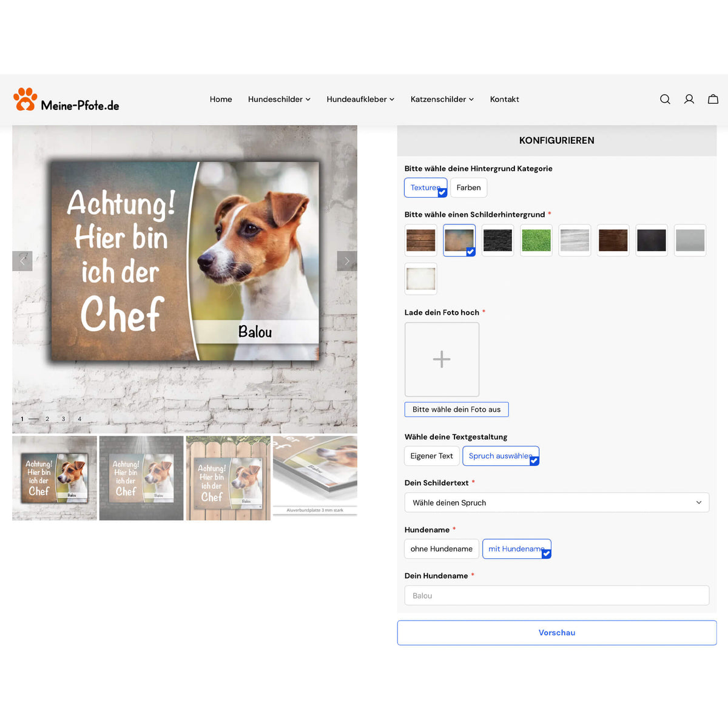Image resolution: width=728 pixels, height=728 pixels.
Task: Select the white paper texture background swatch
Action: point(420,279)
